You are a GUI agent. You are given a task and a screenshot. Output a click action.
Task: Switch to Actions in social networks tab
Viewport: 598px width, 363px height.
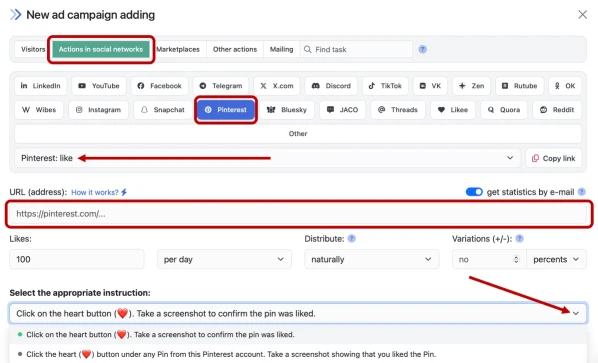(x=101, y=49)
